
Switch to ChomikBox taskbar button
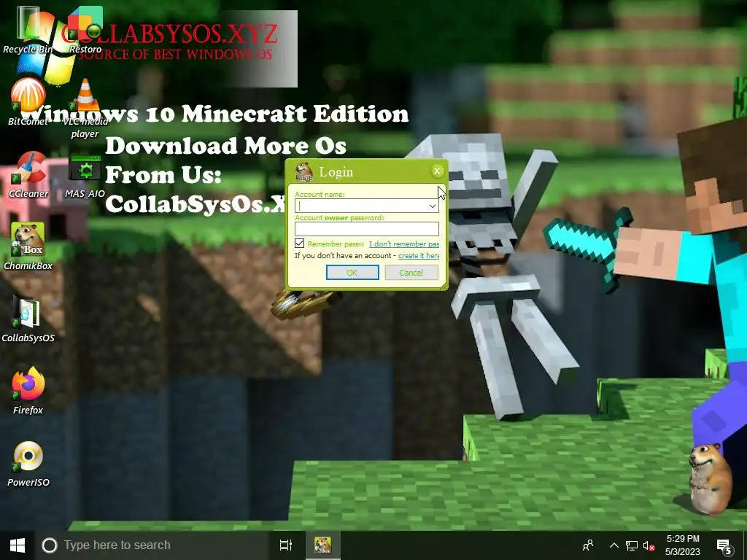pos(322,545)
